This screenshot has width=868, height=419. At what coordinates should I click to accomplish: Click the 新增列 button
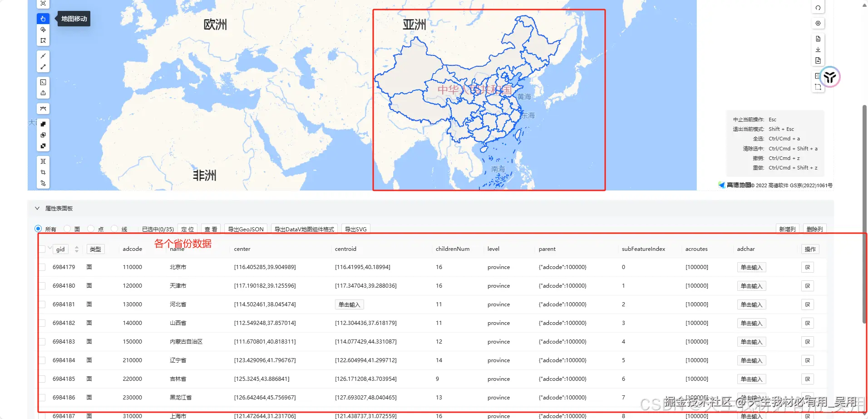[787, 229]
